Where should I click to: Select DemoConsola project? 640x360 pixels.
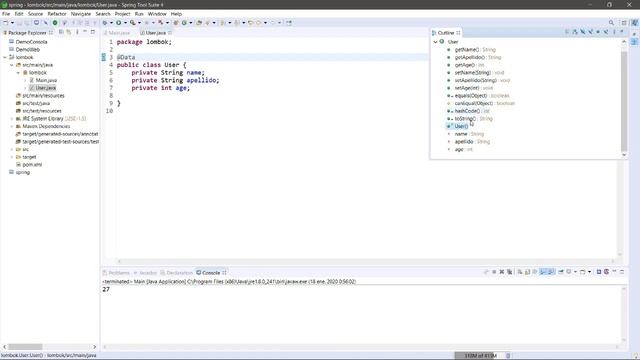point(31,42)
